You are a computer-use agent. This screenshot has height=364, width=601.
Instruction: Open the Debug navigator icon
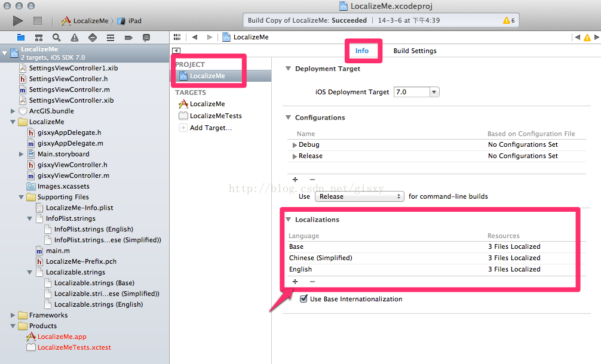coord(111,38)
